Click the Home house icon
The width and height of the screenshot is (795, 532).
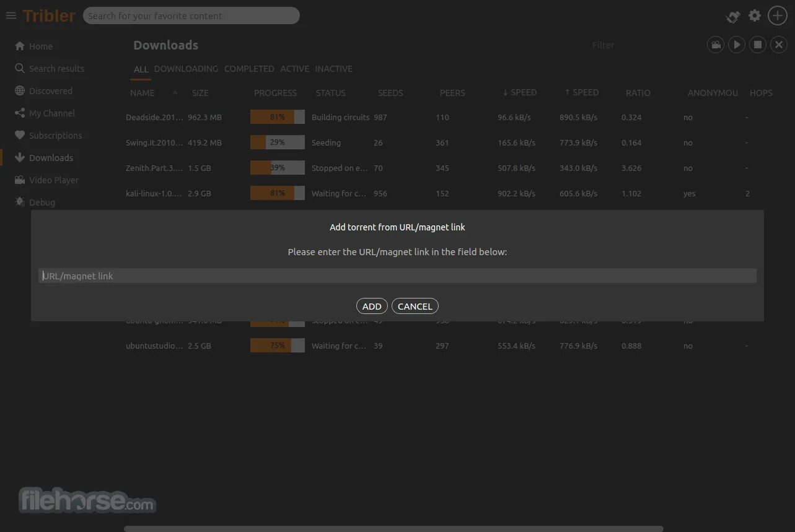[20, 46]
